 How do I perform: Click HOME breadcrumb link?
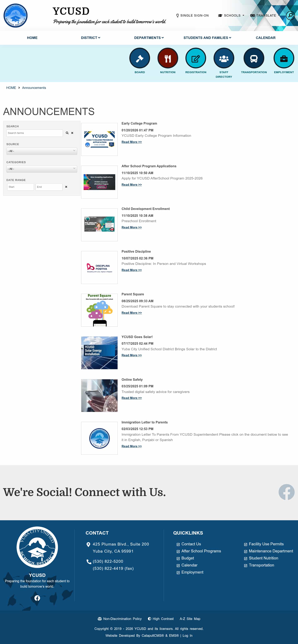[x=11, y=88]
